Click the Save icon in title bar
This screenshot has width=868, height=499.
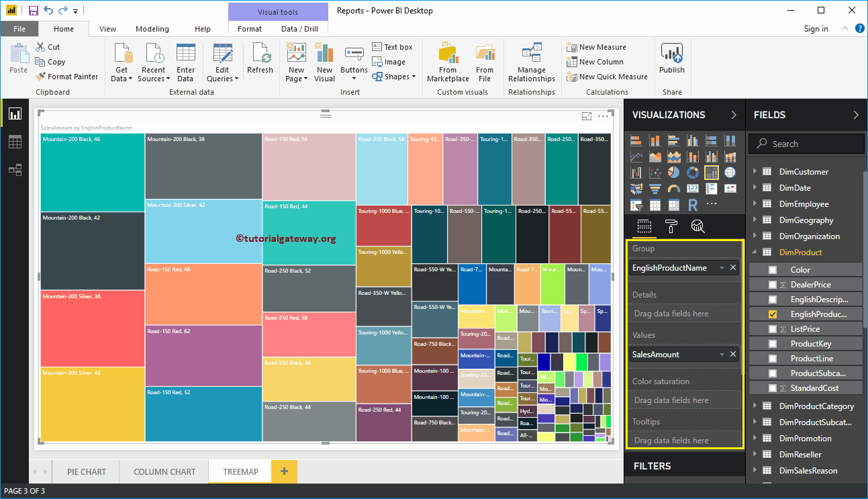(x=33, y=11)
